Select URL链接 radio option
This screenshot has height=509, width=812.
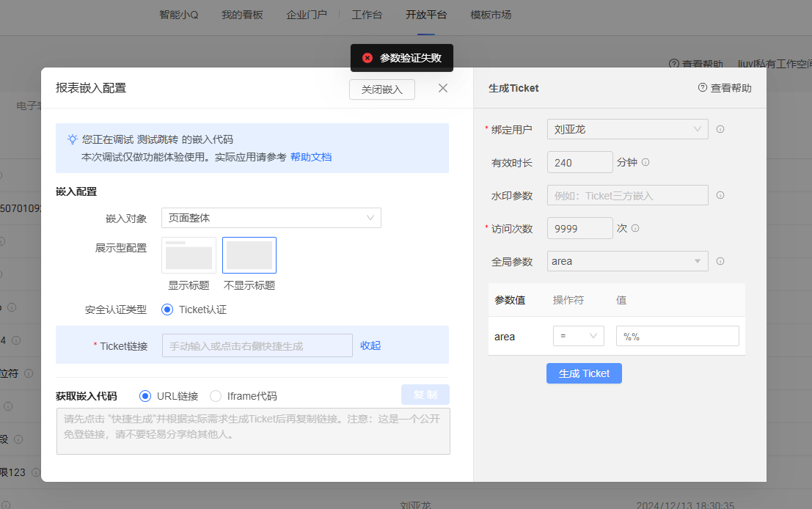pos(145,396)
